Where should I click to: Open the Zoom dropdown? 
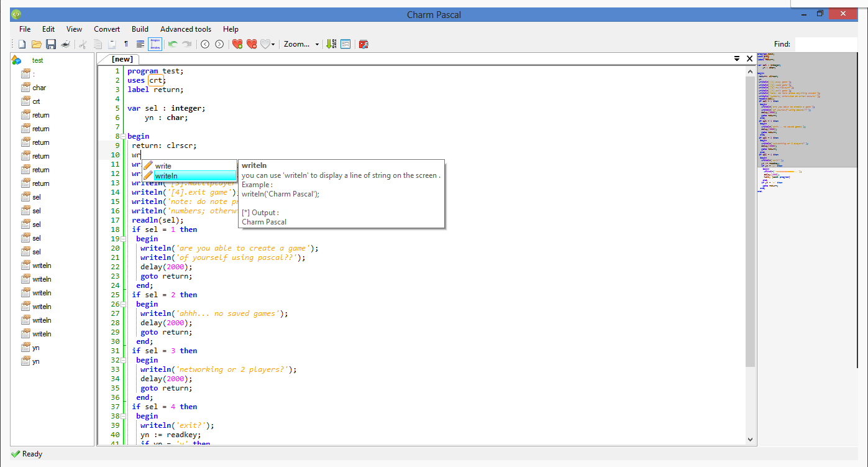301,44
